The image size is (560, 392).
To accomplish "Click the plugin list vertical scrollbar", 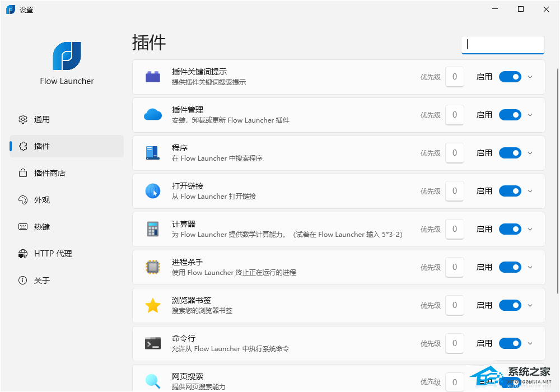I will pyautogui.click(x=558, y=180).
